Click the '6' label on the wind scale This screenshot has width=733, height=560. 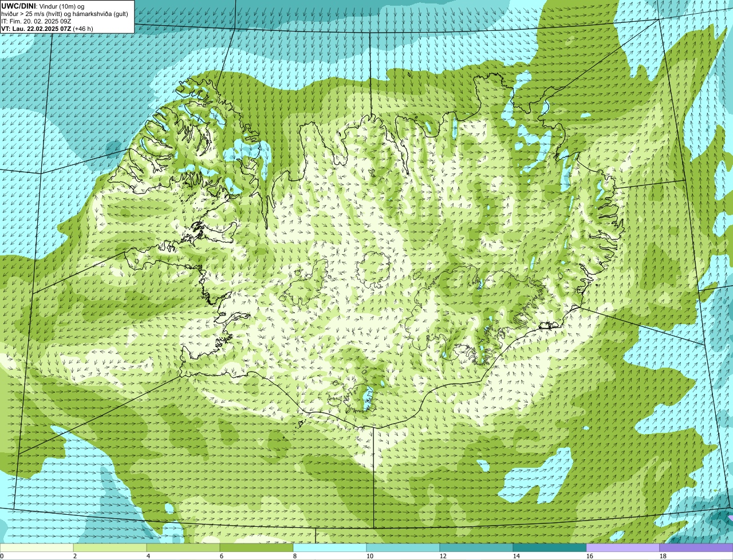222,556
